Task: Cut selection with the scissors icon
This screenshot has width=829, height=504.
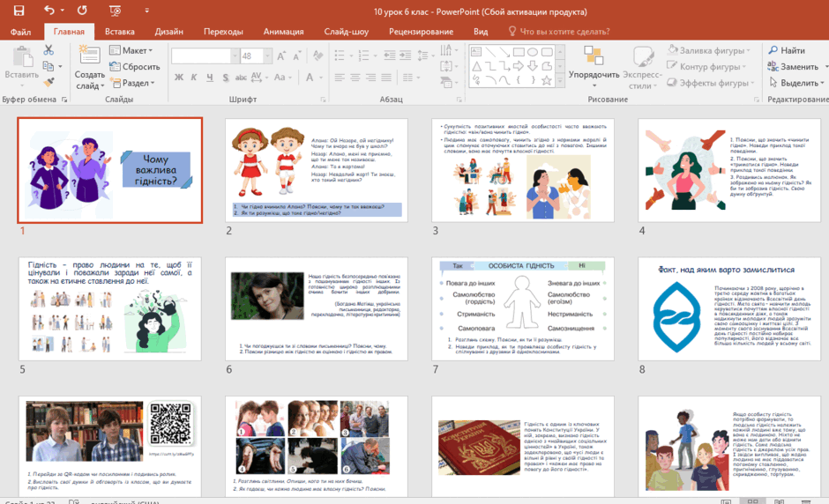Action: click(x=49, y=50)
